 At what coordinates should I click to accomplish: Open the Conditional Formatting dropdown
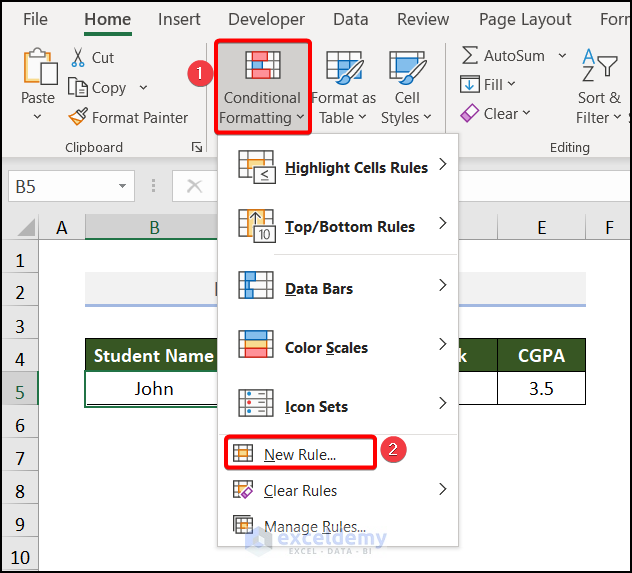click(x=262, y=88)
